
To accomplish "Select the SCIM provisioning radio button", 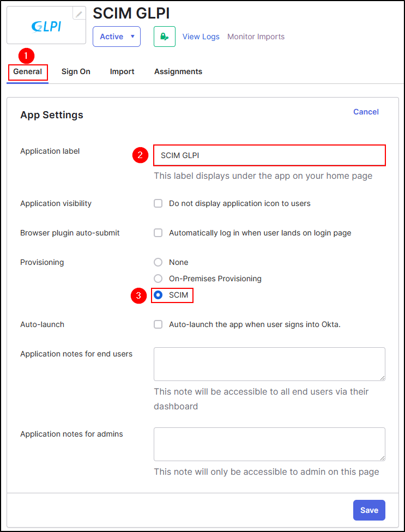I will (158, 295).
